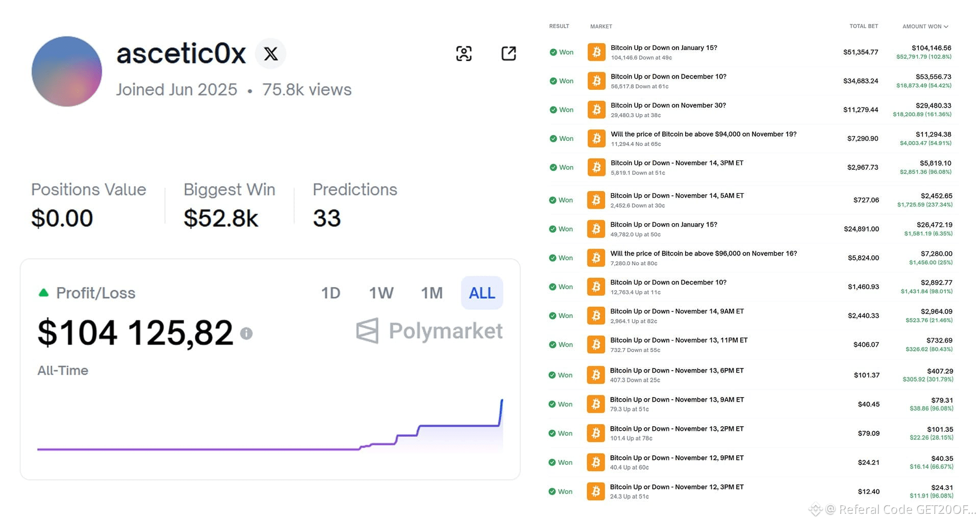The height and width of the screenshot is (522, 980).
Task: Select the ALL time range tab
Action: pos(481,293)
